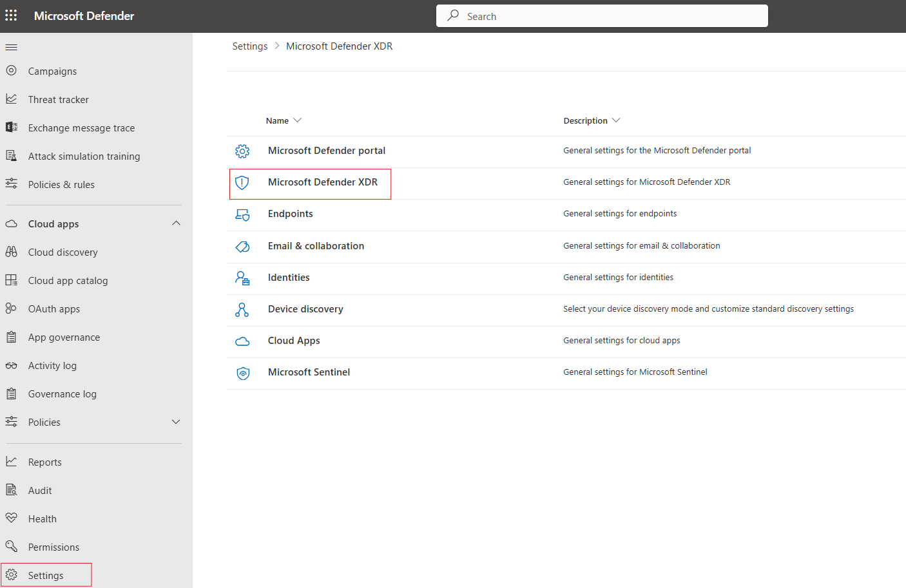Open Cloud Apps settings row
The image size is (906, 588).
[294, 341]
